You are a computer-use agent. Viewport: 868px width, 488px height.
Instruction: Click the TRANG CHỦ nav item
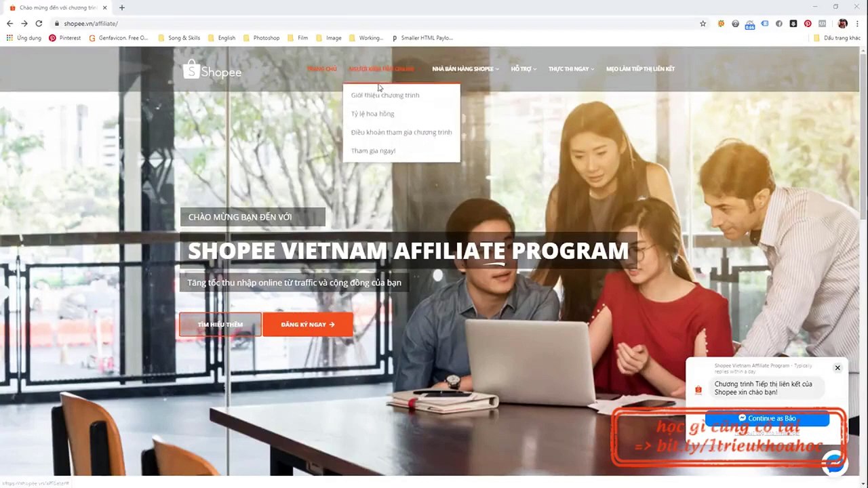322,69
